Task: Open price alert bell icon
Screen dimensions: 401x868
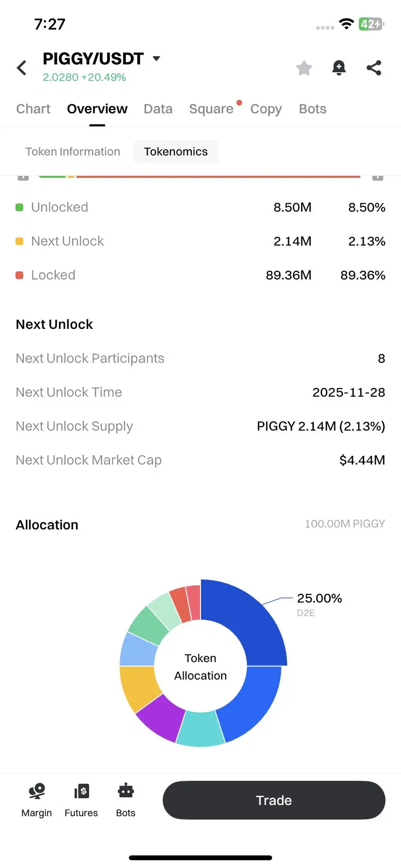Action: 339,68
